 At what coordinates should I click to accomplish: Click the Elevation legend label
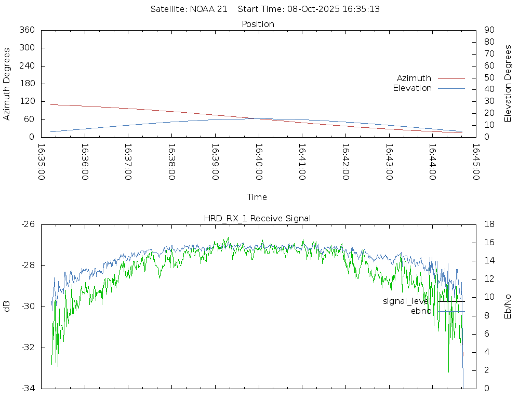(412, 88)
